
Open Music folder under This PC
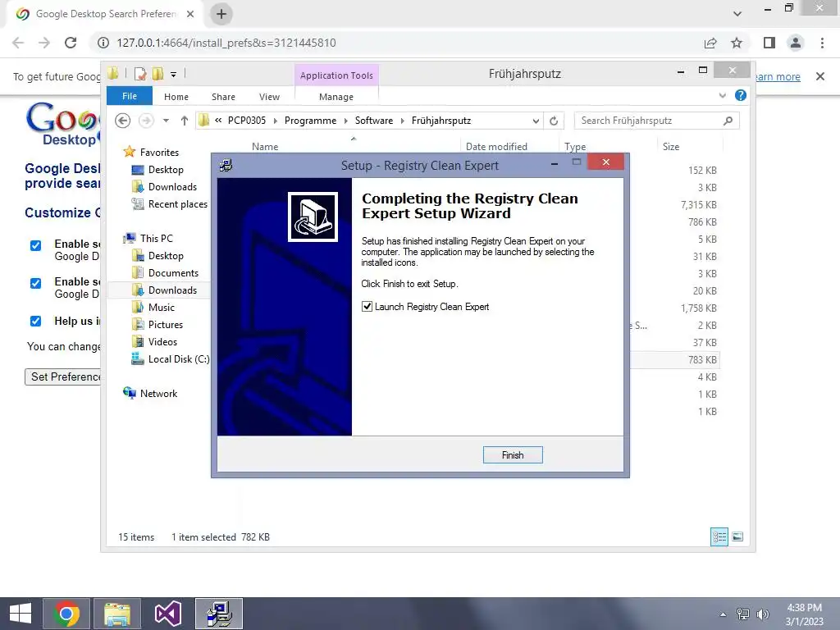pos(162,308)
